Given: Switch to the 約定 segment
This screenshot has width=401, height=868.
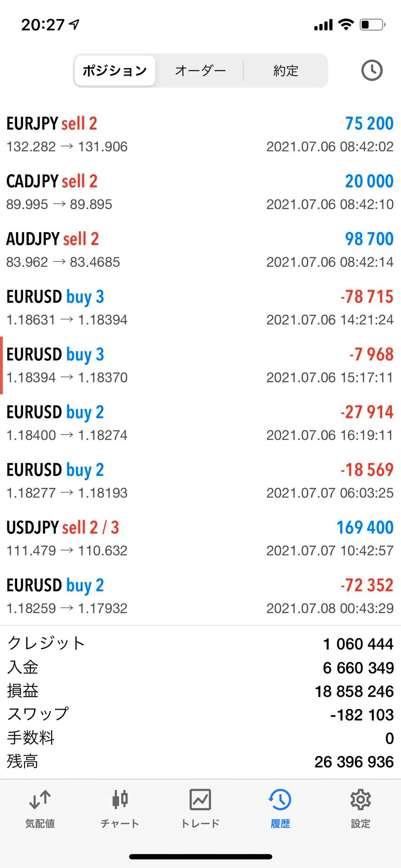Looking at the screenshot, I should click(286, 70).
